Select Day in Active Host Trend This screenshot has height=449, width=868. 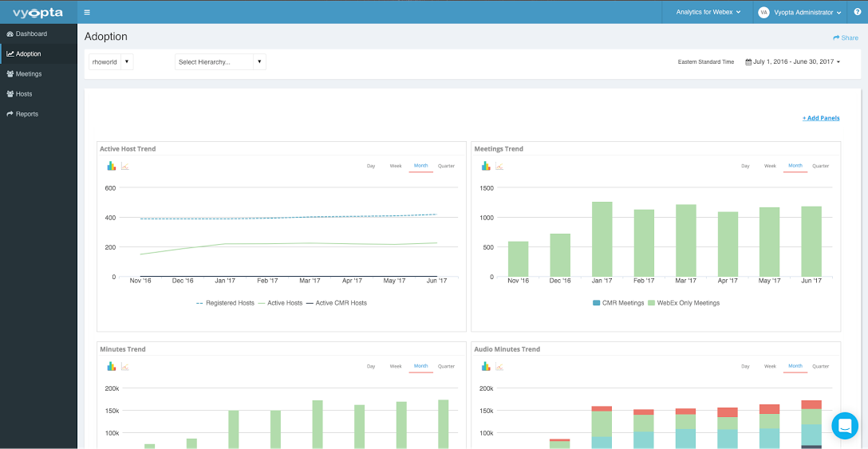click(x=371, y=166)
